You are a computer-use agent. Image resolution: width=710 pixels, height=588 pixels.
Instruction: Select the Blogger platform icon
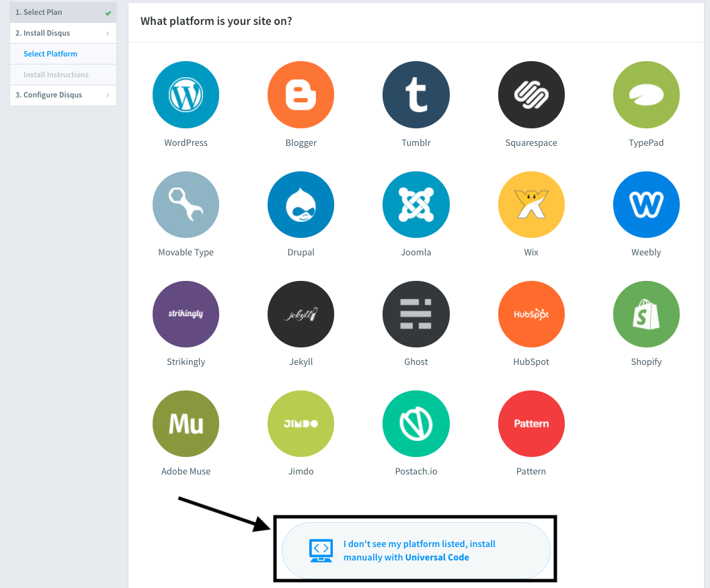click(301, 95)
